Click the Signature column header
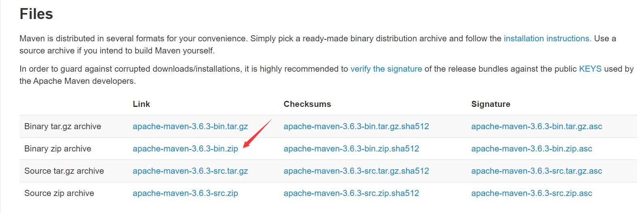The image size is (644, 213). (x=491, y=104)
